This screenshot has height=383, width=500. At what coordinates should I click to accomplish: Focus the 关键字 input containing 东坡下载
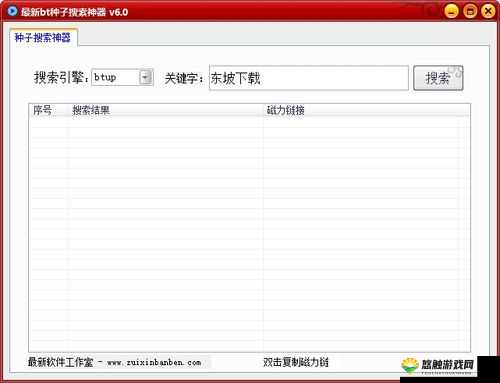point(309,78)
